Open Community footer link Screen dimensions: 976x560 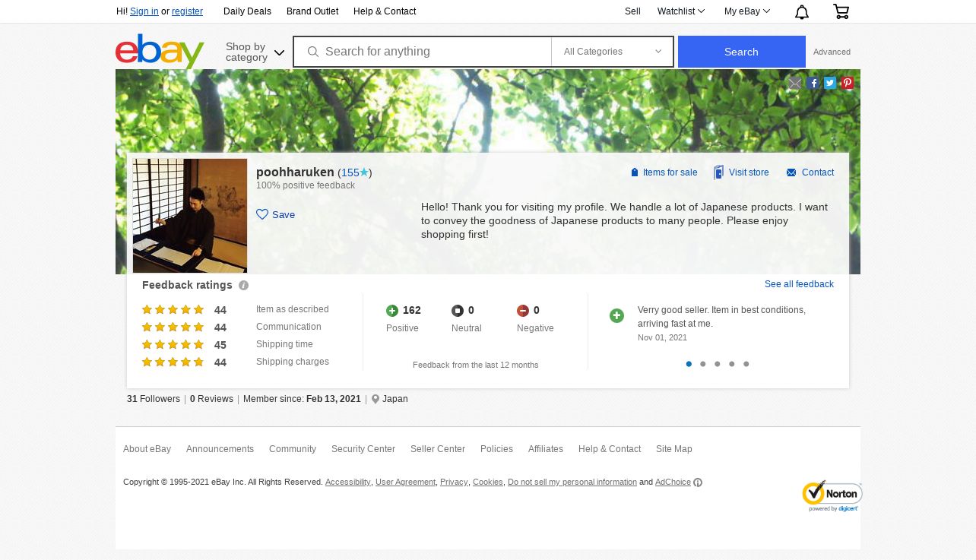(293, 449)
